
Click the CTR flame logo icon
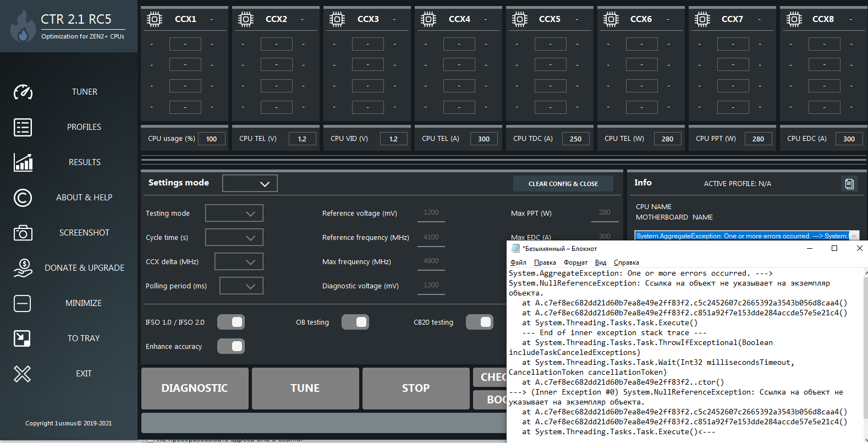click(x=23, y=26)
